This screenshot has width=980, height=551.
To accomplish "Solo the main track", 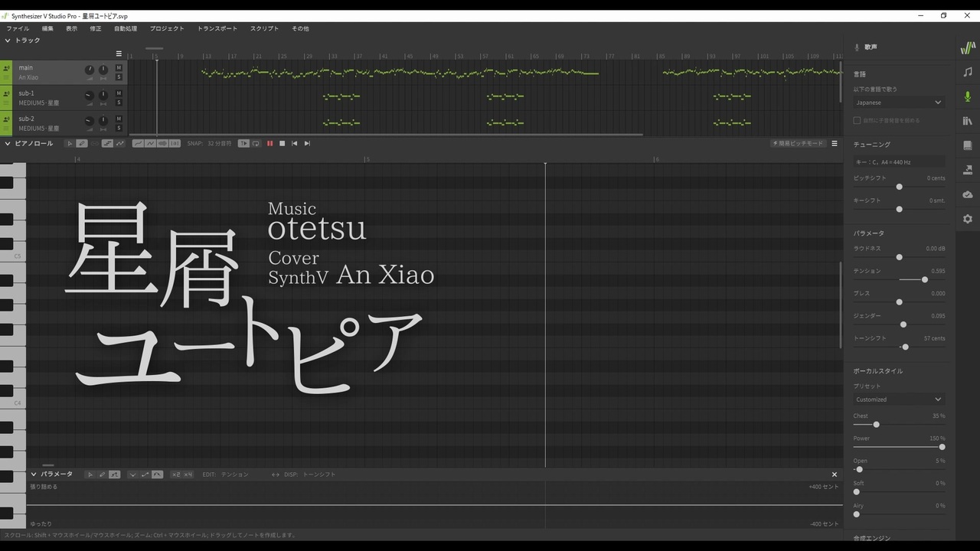I will point(119,77).
